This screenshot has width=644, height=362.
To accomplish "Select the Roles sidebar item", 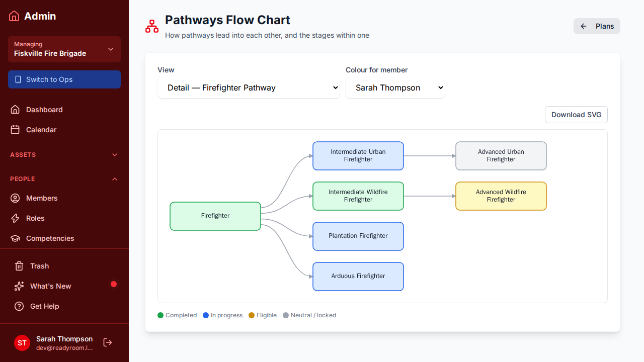I will click(x=64, y=218).
